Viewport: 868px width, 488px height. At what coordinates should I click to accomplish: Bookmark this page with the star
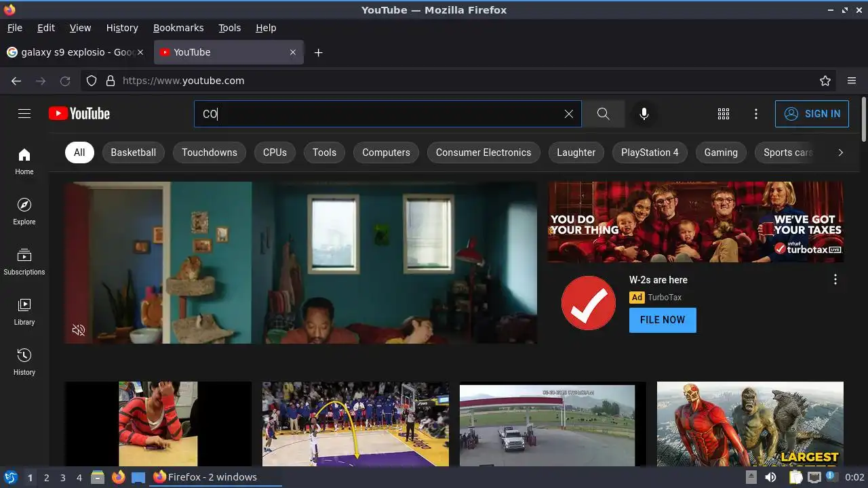[x=825, y=81]
